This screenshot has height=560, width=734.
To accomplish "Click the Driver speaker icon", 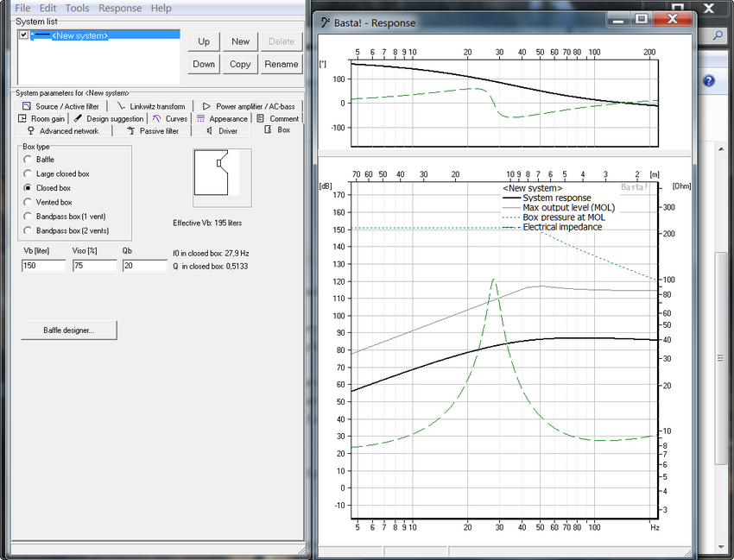I will click(209, 130).
